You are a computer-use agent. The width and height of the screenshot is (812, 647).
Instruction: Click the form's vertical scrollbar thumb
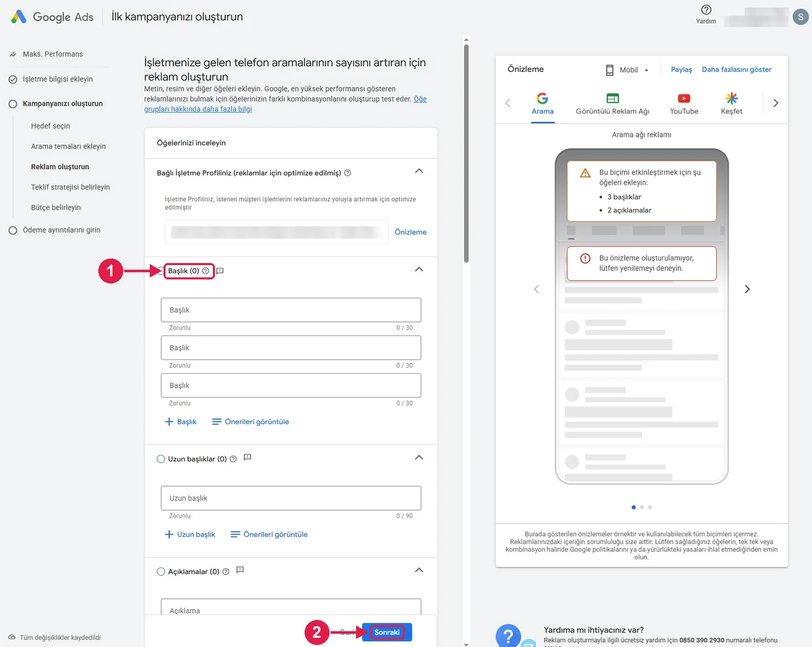[x=466, y=153]
